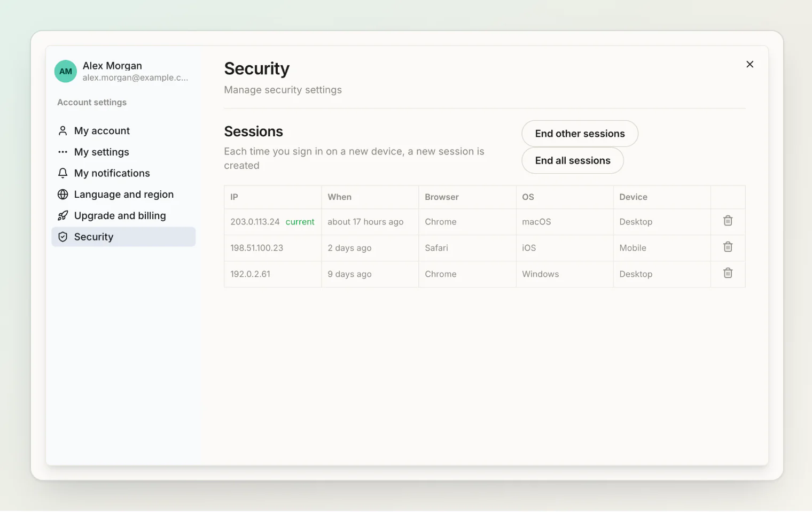
Task: Click the green current label
Action: (300, 222)
